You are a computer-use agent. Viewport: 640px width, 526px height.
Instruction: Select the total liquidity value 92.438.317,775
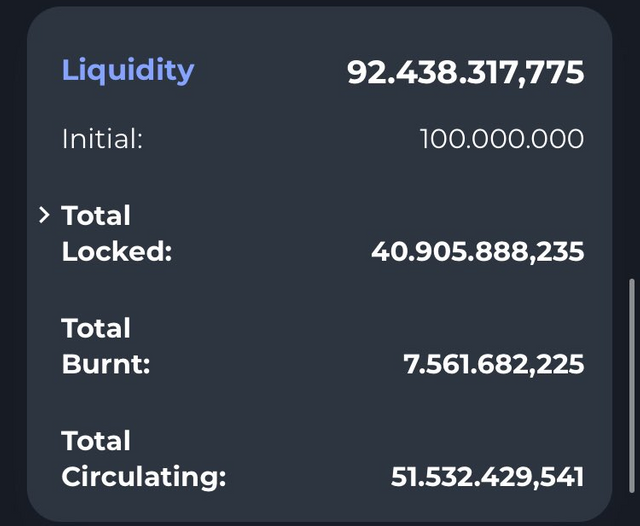465,72
